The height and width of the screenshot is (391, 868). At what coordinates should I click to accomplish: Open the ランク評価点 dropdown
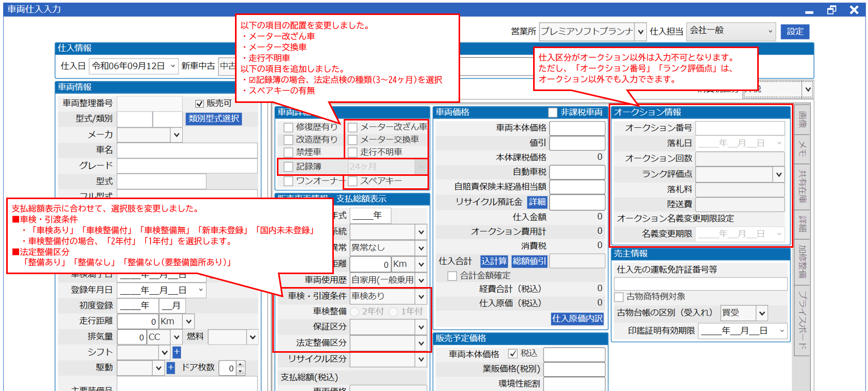coord(779,174)
